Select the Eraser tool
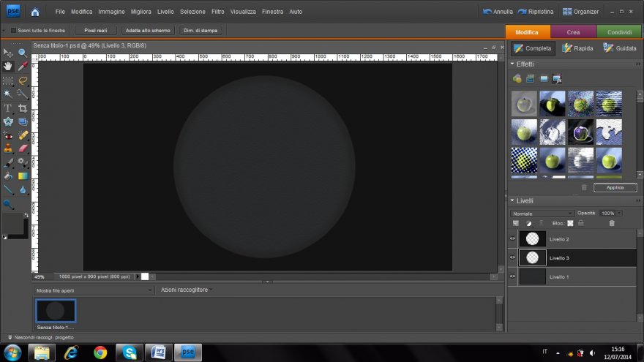The image size is (644, 362). coord(23,148)
